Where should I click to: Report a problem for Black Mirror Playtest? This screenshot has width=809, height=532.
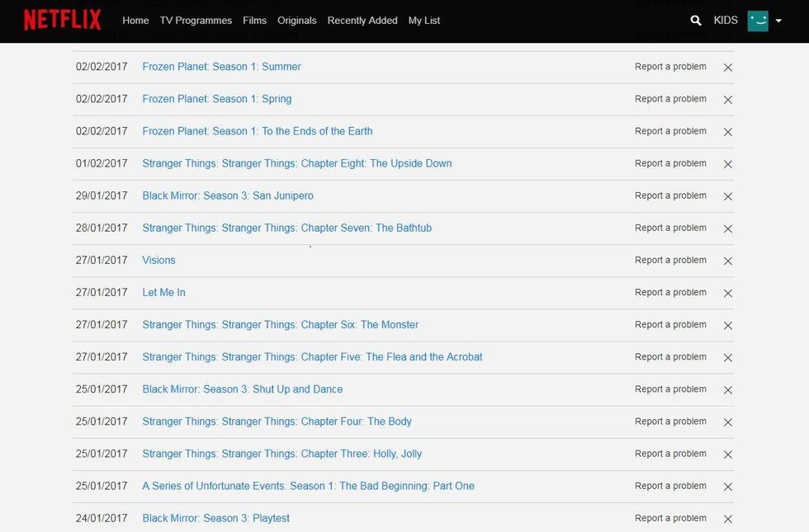coord(670,518)
